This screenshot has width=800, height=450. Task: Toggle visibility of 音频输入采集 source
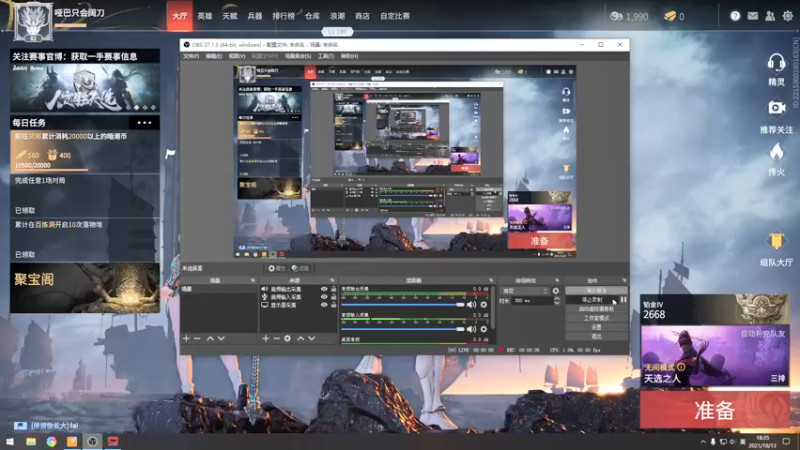click(323, 297)
